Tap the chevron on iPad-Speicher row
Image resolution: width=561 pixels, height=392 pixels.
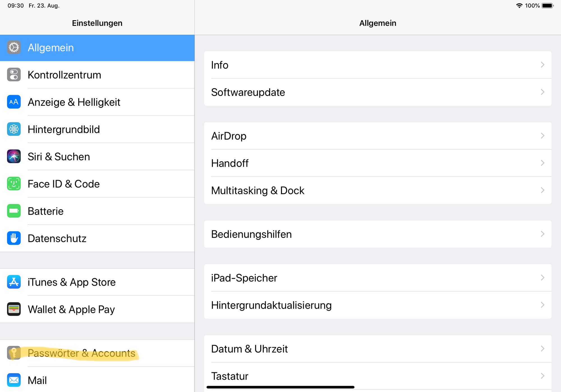coord(542,278)
